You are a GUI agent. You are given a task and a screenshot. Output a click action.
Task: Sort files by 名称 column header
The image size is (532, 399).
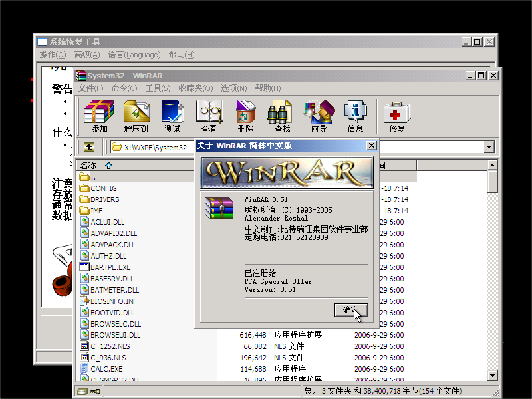[136, 165]
